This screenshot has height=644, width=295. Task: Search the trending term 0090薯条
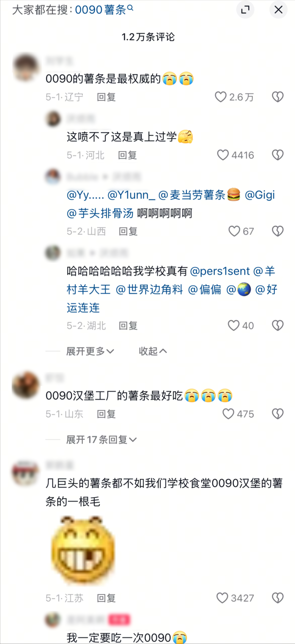pos(104,10)
